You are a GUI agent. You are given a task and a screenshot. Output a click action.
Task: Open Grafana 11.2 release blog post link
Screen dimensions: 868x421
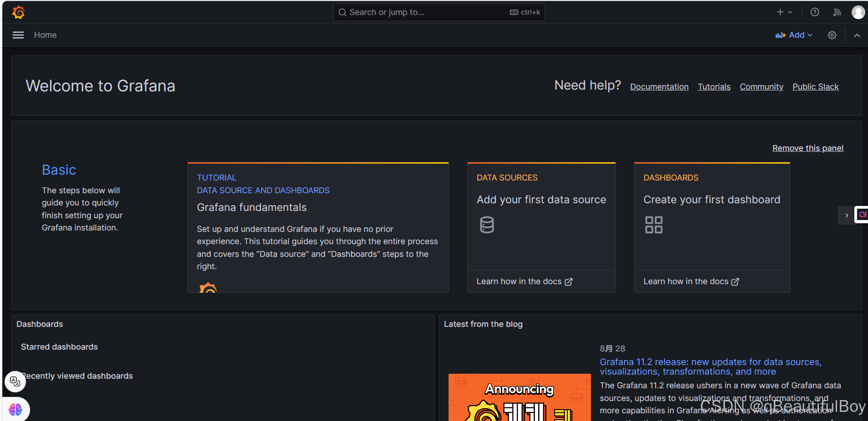pyautogui.click(x=711, y=366)
